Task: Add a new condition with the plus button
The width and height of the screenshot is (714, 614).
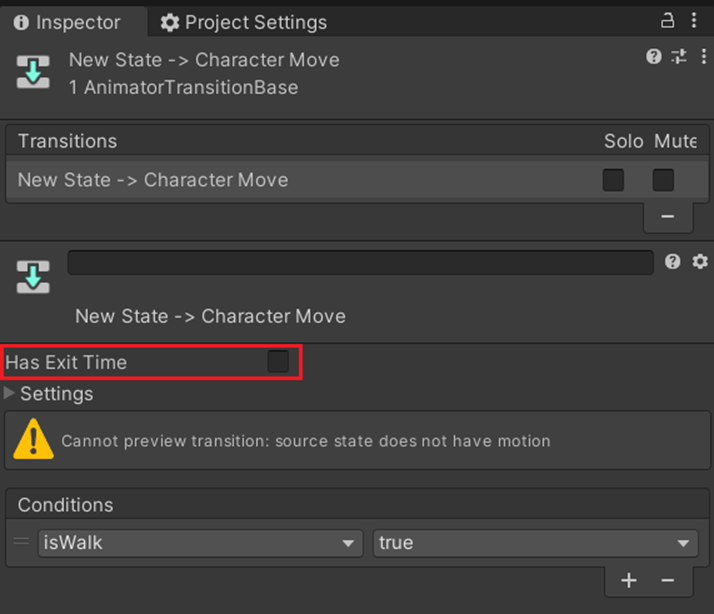Action: [629, 580]
